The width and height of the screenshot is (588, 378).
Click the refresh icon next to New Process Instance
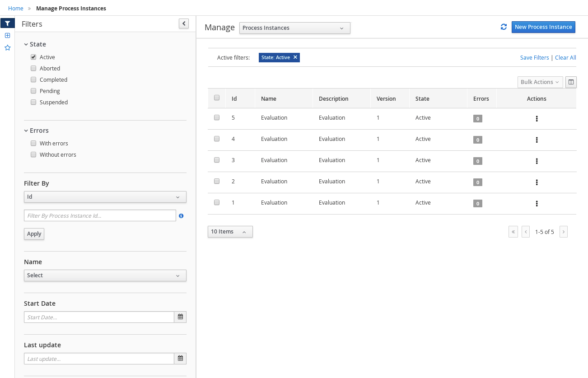coord(504,27)
